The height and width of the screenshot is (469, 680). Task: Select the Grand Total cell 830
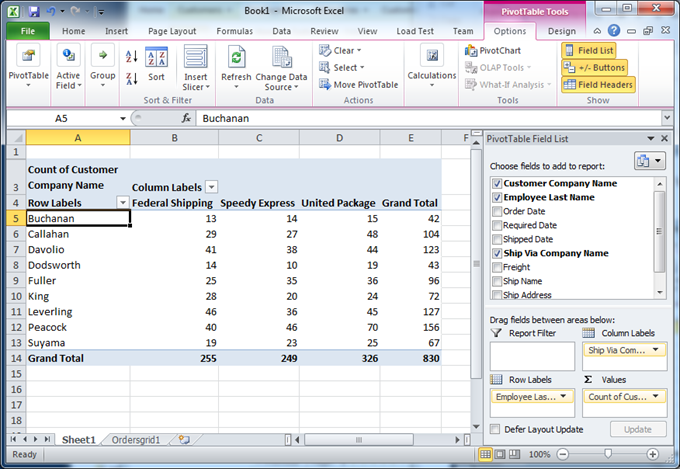[x=411, y=358]
